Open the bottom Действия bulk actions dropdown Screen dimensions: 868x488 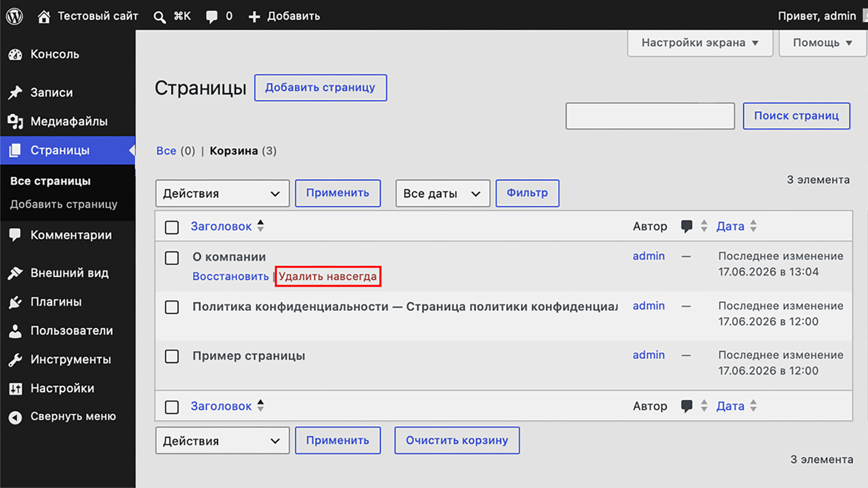pyautogui.click(x=223, y=441)
